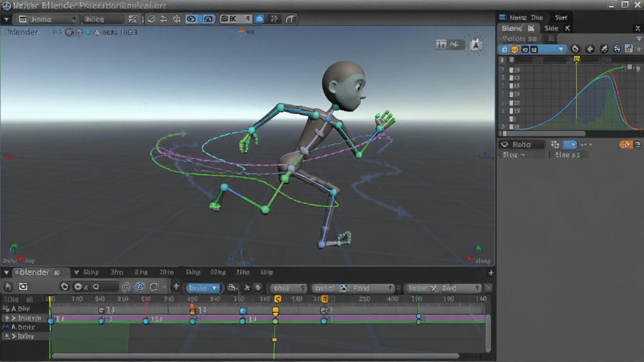Click the bar-chart icon in the graph editor toolbar
The width and height of the screenshot is (644, 362).
pos(629,49)
